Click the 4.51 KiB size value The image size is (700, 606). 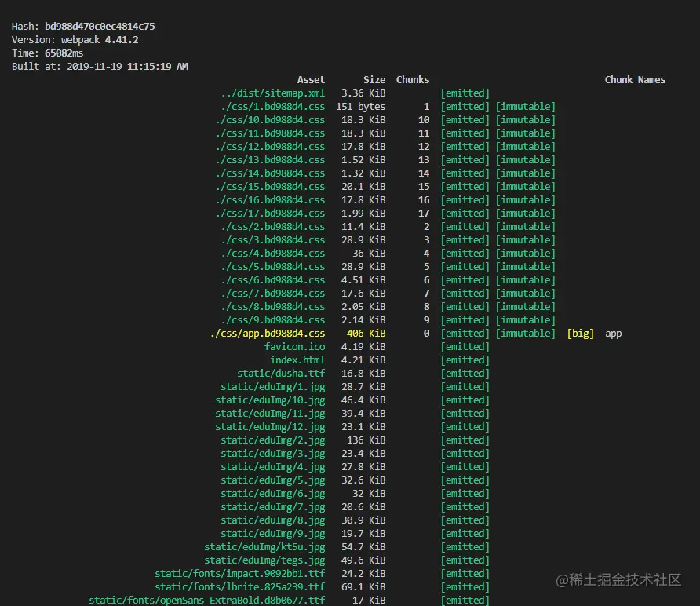[x=363, y=280]
